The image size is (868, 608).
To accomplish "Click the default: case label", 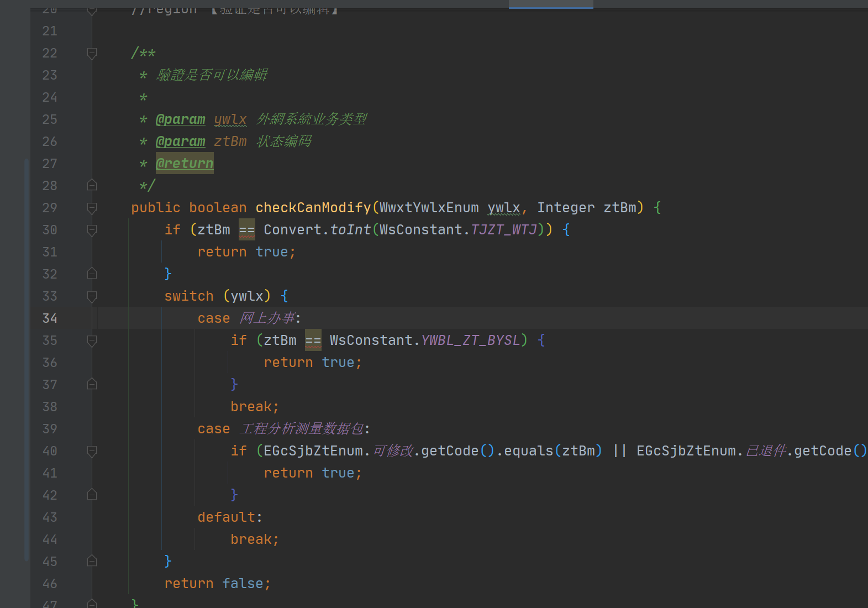I will 229,517.
